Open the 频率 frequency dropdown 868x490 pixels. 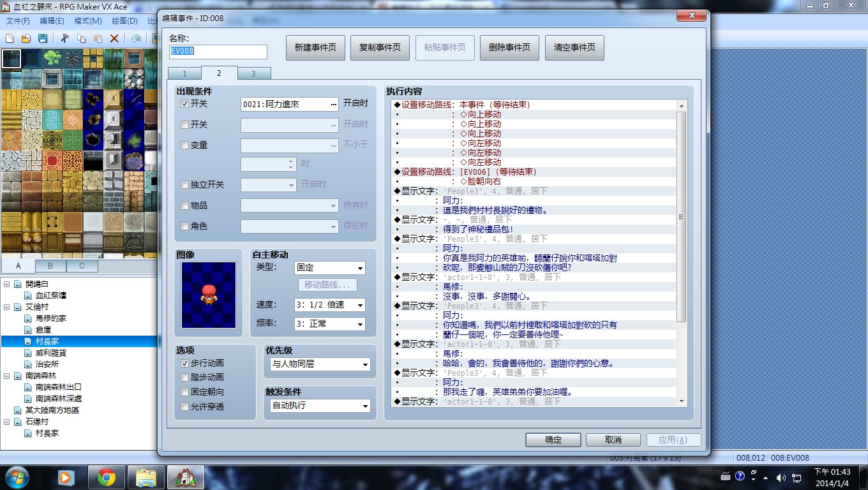pos(330,324)
